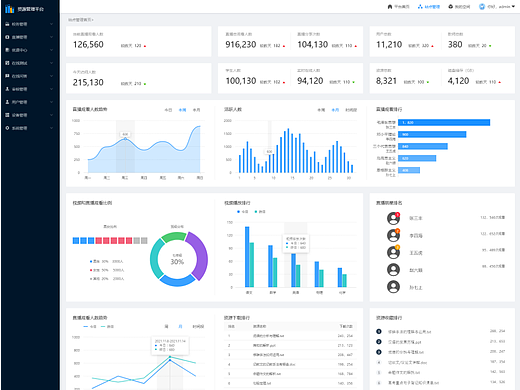
Task: Toggle the 昨日 legend on the bottom line chart
Action: 107,326
